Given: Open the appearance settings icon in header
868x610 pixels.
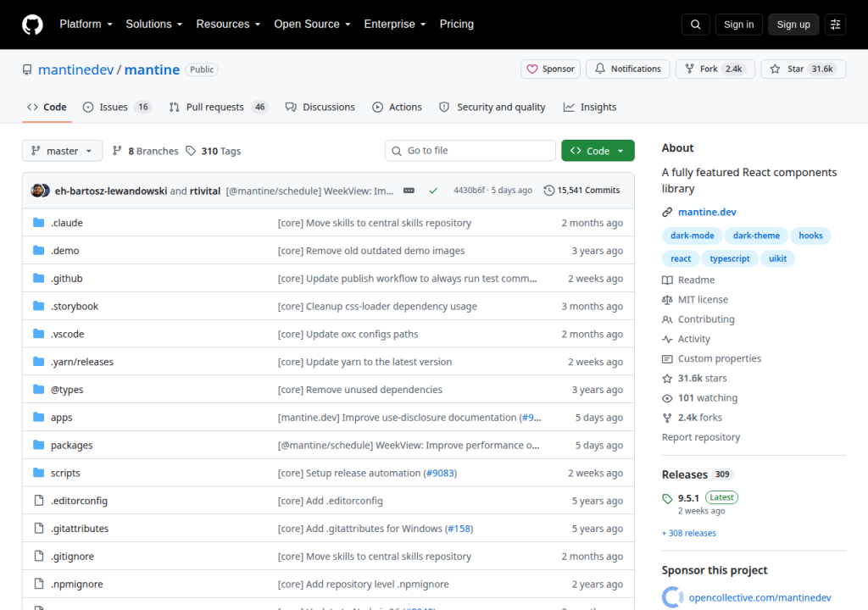Looking at the screenshot, I should [x=835, y=25].
